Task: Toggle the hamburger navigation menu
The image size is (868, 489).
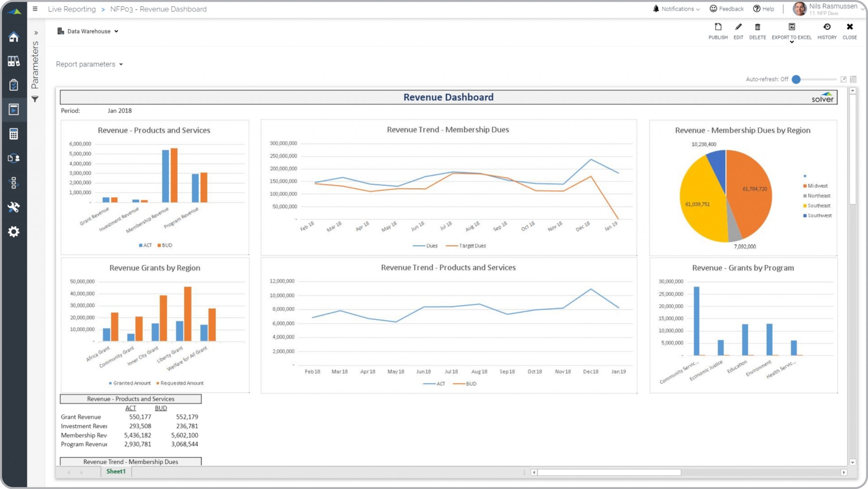Action: point(35,9)
